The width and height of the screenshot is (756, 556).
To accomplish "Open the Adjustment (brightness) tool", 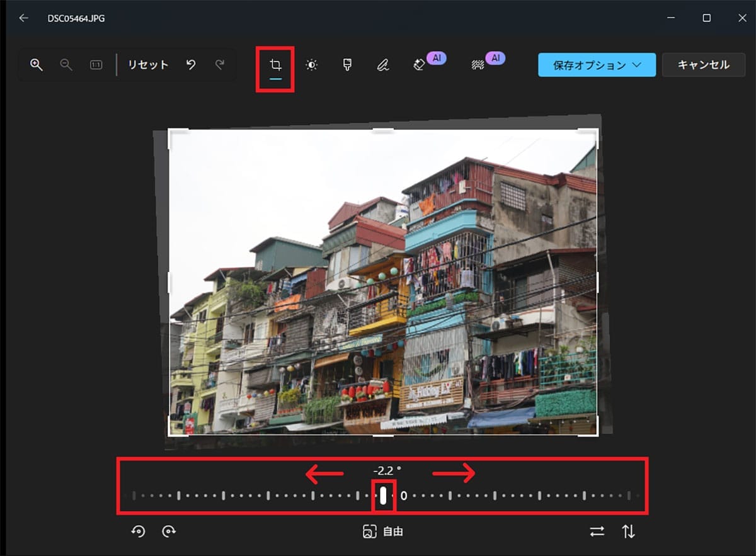I will click(x=311, y=64).
